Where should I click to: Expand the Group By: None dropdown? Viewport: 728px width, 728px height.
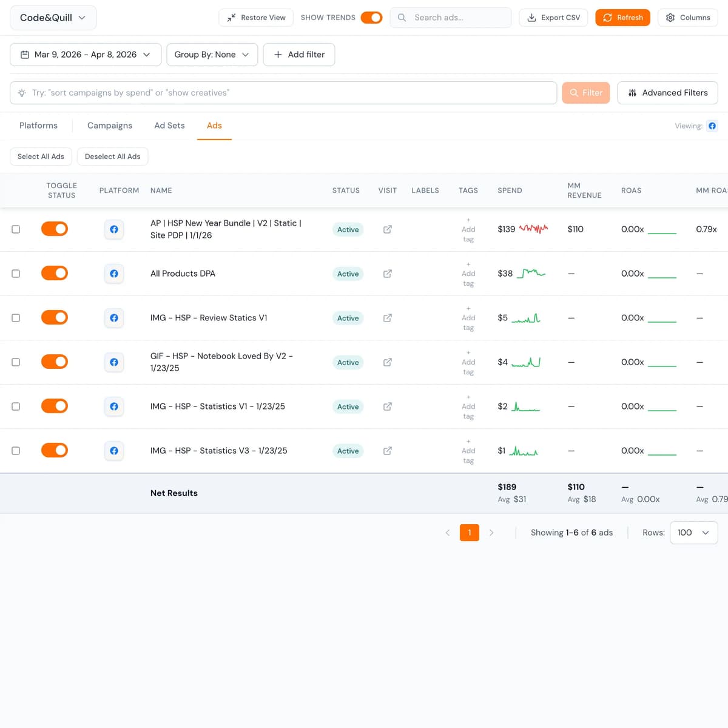click(212, 54)
